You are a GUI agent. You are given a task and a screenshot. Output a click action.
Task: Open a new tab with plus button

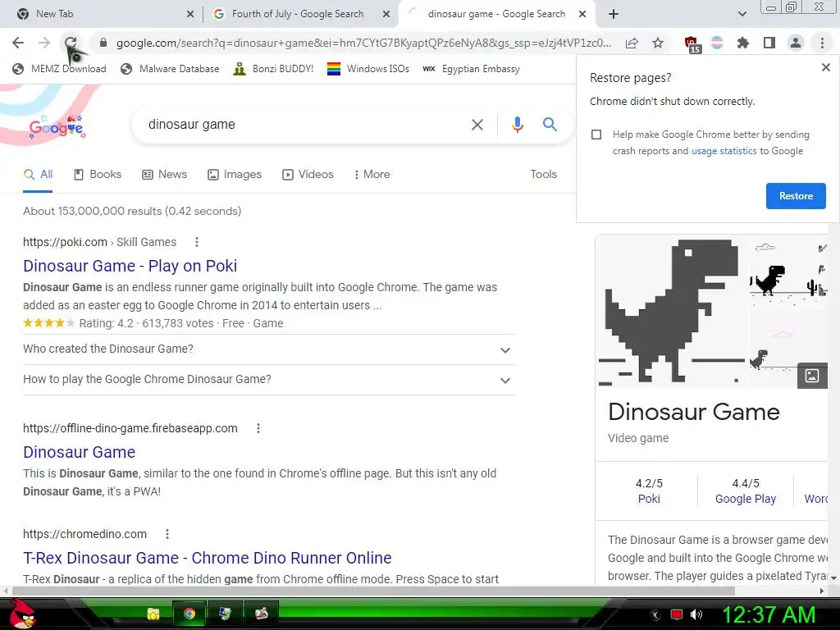(x=614, y=14)
